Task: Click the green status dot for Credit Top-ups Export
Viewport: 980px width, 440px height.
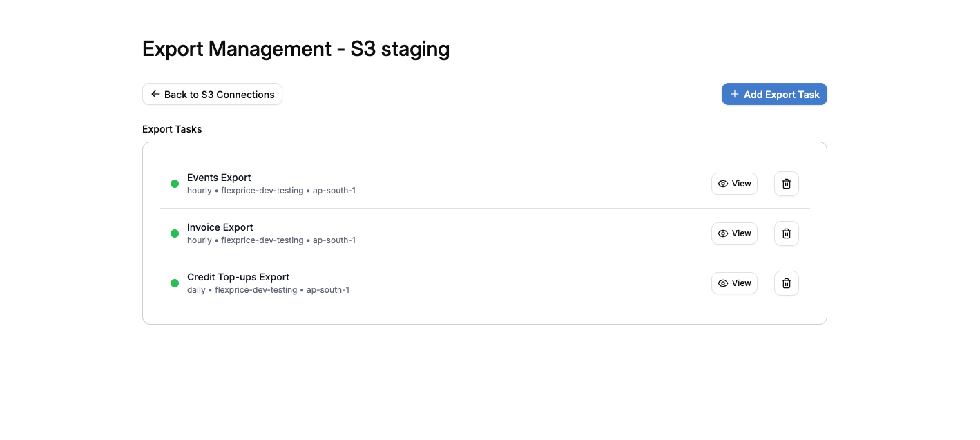Action: (x=175, y=283)
